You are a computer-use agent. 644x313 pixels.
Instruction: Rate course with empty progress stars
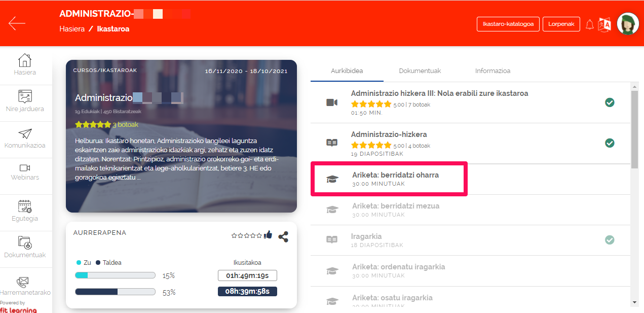point(247,235)
